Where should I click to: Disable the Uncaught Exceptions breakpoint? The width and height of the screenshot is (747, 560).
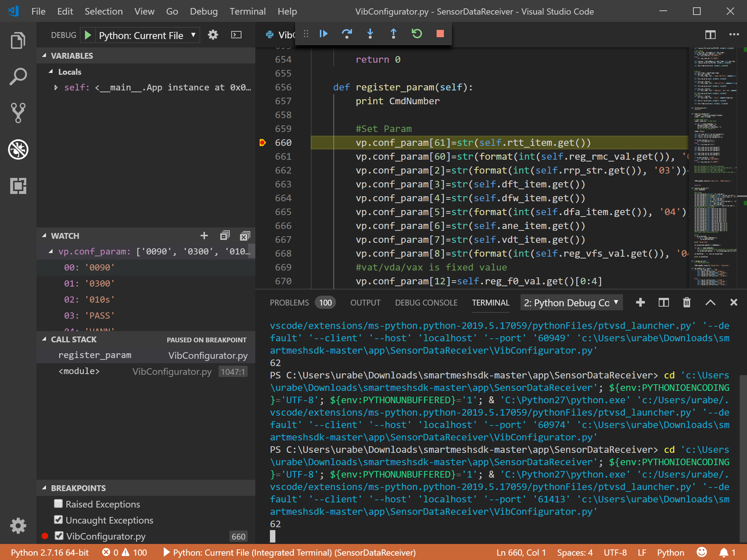coord(59,520)
